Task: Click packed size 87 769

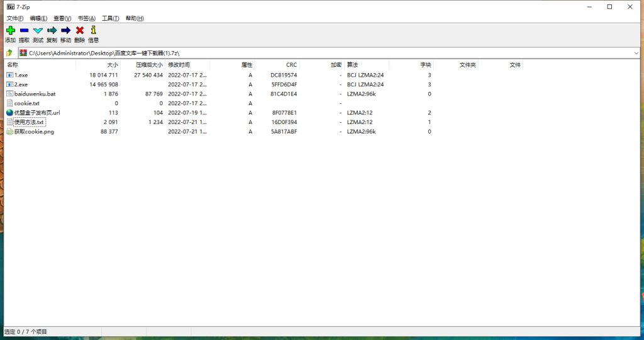Action: coord(154,94)
